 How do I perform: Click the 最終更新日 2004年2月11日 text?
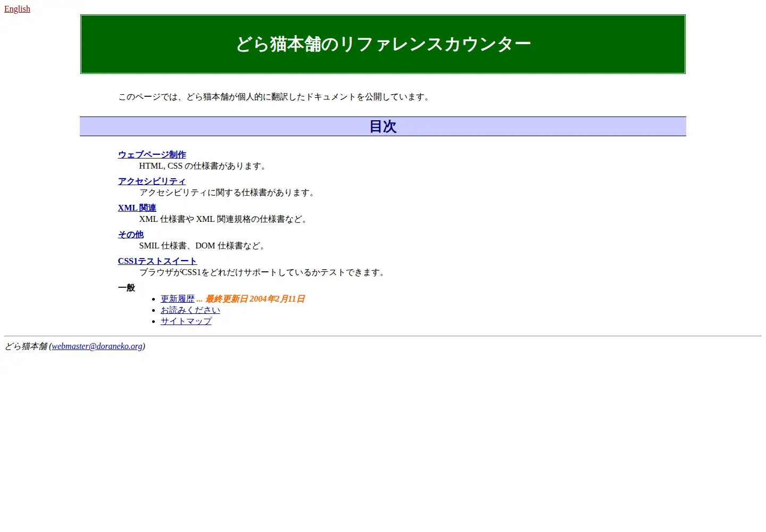[x=255, y=299]
